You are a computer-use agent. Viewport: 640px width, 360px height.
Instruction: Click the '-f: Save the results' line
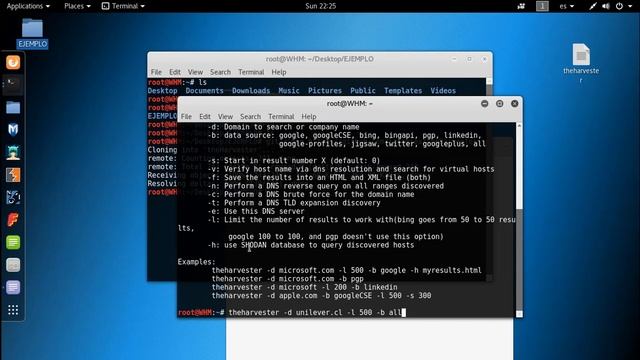point(319,178)
